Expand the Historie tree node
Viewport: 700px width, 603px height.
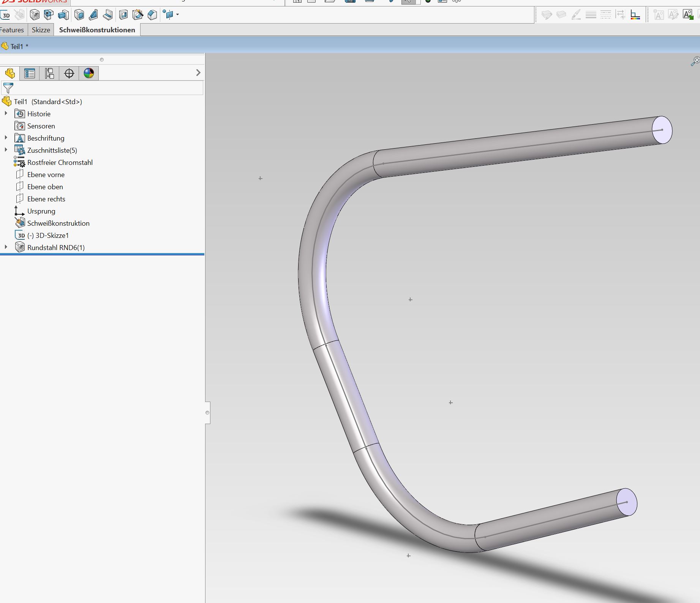pos(6,114)
